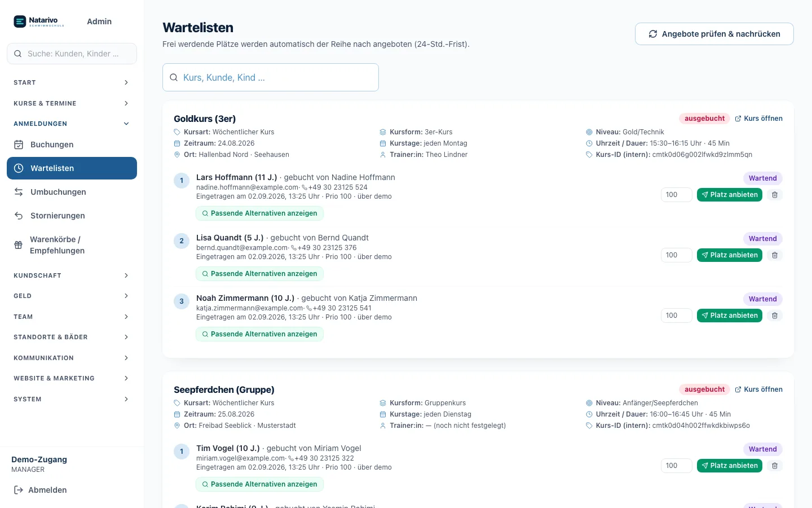Offer a spot to Lars Hoffmann
The height and width of the screenshot is (508, 812).
(x=730, y=195)
